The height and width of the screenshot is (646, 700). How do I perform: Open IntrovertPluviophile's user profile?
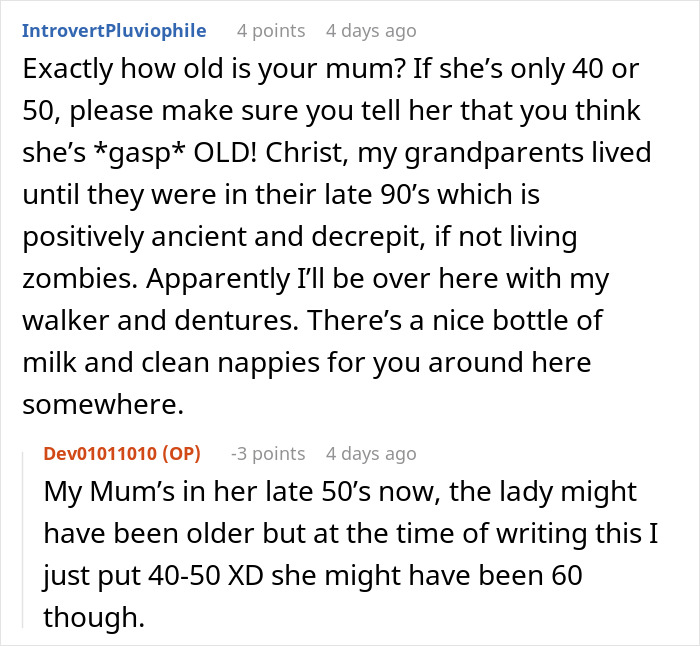tap(114, 31)
